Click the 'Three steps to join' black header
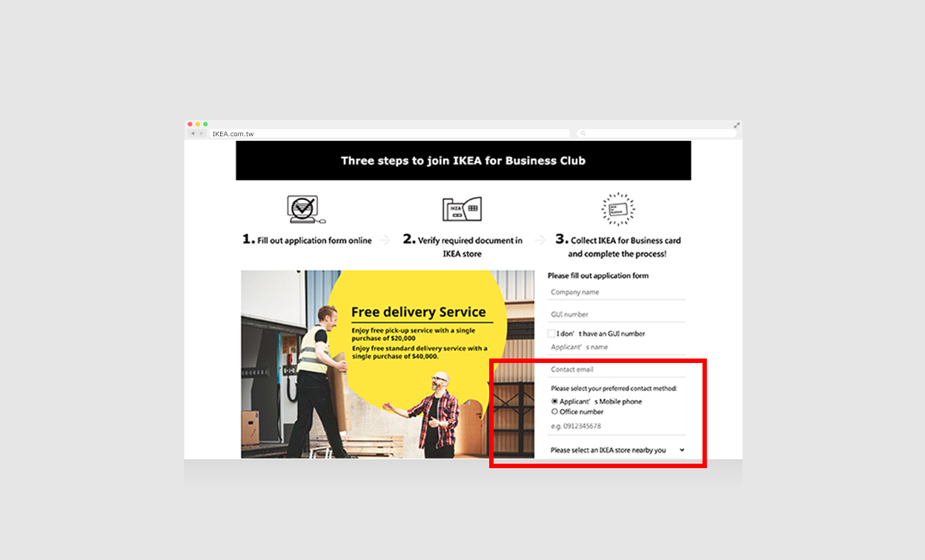The height and width of the screenshot is (560, 925). 463,161
